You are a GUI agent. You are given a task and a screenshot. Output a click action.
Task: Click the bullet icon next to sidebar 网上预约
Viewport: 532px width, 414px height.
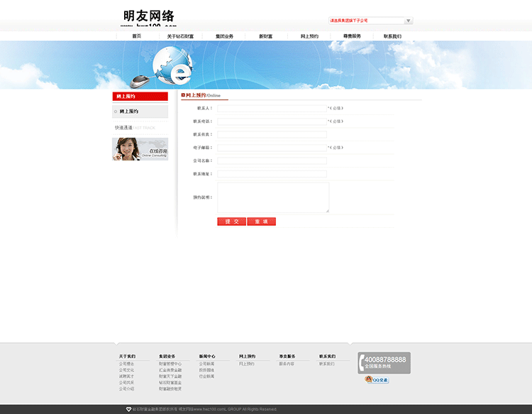pos(116,111)
